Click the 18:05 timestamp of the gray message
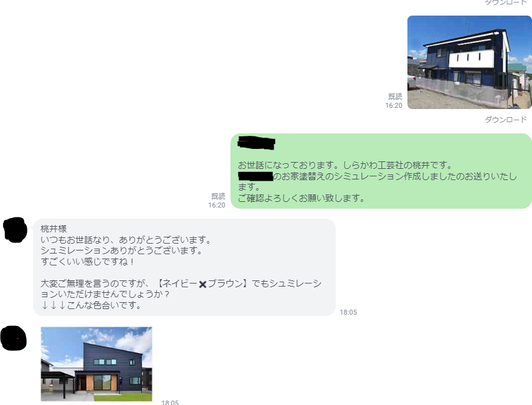The image size is (532, 405). pos(348,312)
